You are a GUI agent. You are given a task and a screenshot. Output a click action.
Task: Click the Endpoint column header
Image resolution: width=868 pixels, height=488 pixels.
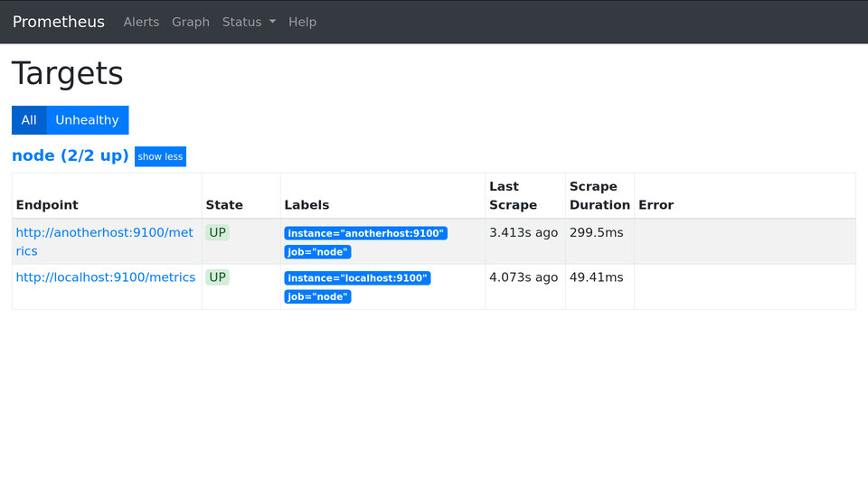[47, 205]
